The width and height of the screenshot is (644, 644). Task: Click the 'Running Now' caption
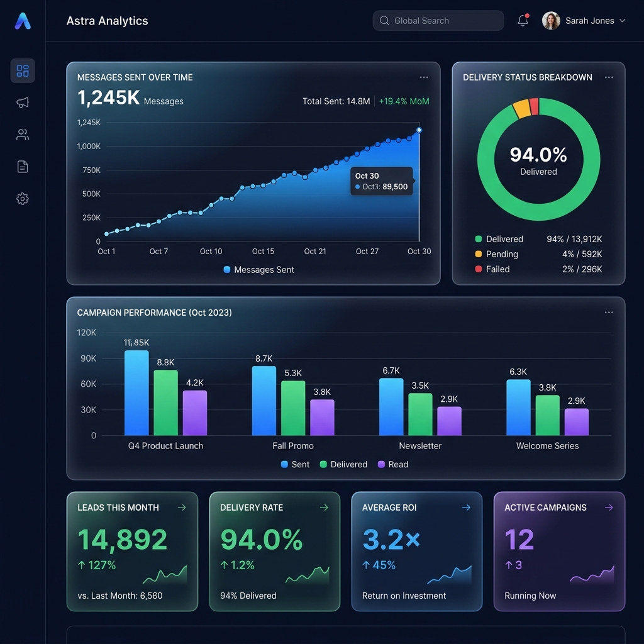pos(530,596)
